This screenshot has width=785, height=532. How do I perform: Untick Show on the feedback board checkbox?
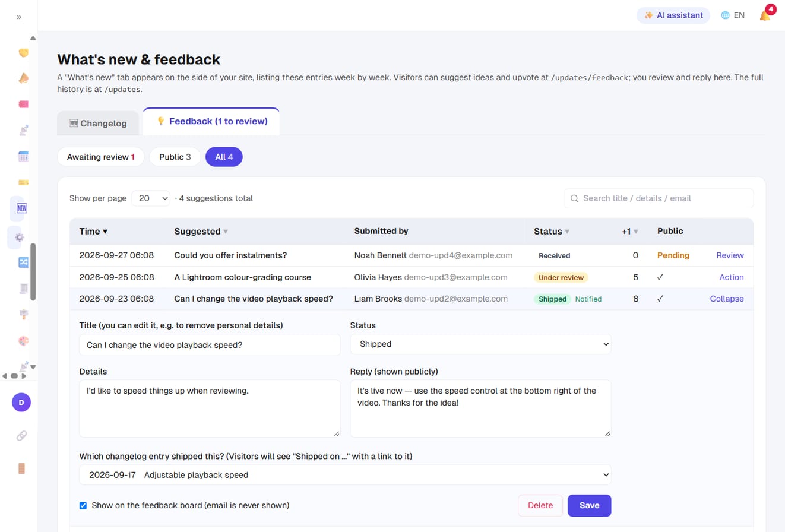coord(83,506)
